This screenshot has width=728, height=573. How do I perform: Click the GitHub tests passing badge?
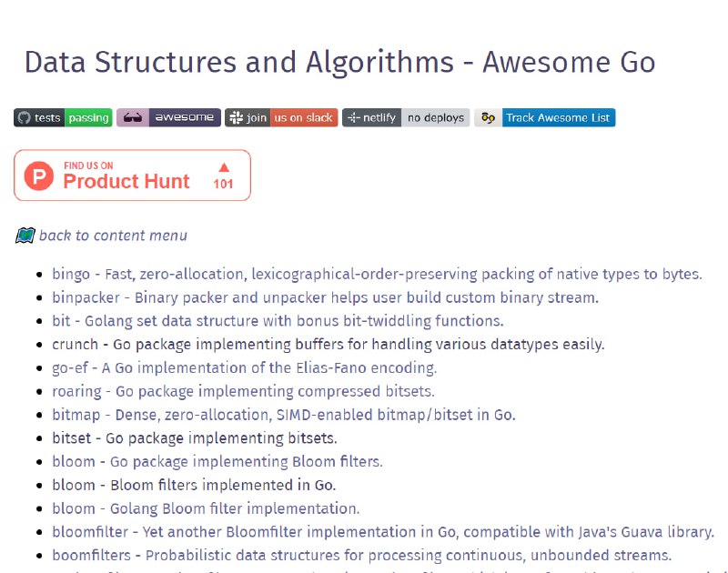coord(63,118)
